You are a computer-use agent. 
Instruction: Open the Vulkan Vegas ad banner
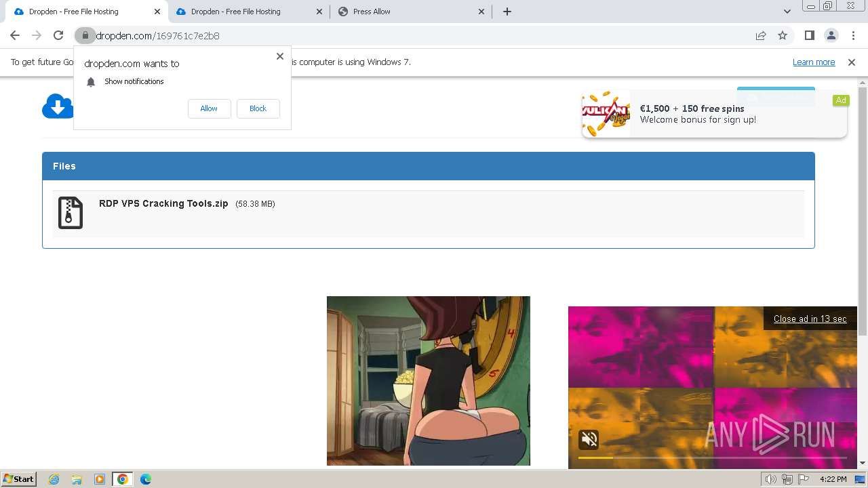pos(714,114)
